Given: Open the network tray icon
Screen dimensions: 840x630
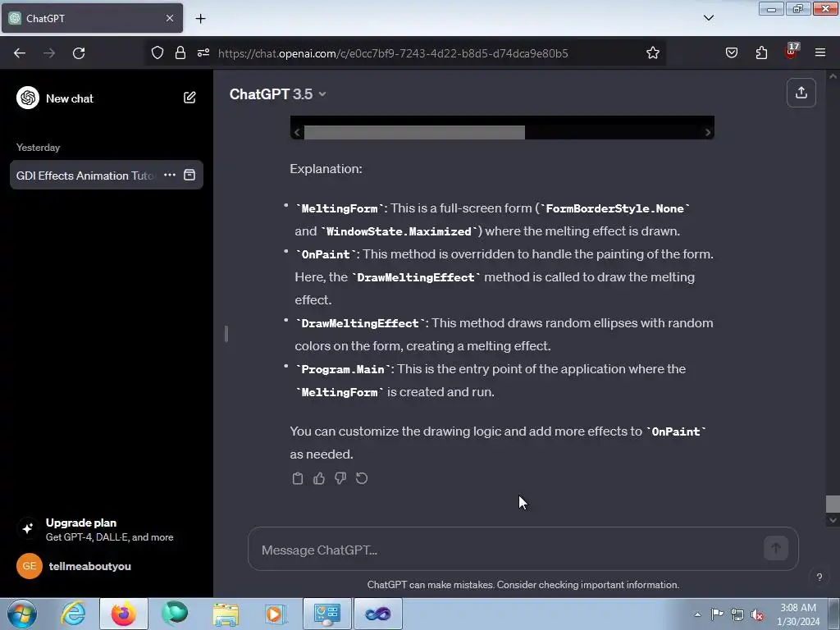Looking at the screenshot, I should (x=737, y=614).
